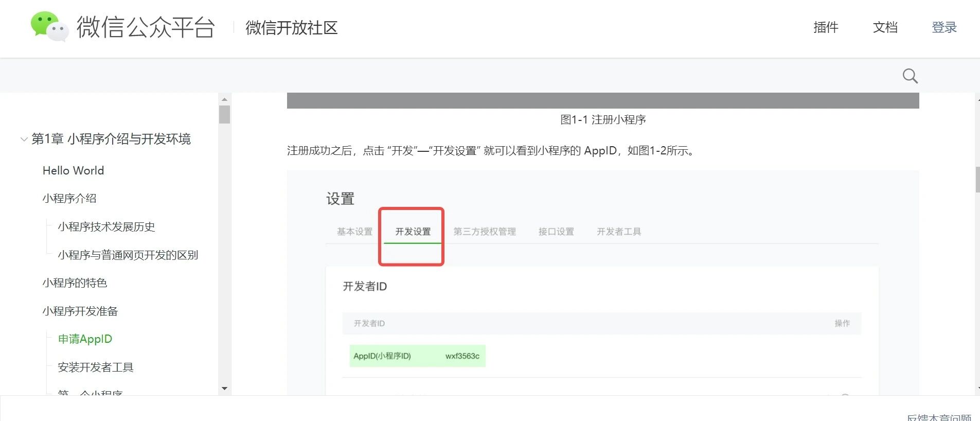Click the 图1-1 注册小程序 caption
This screenshot has width=980, height=421.
pos(603,120)
